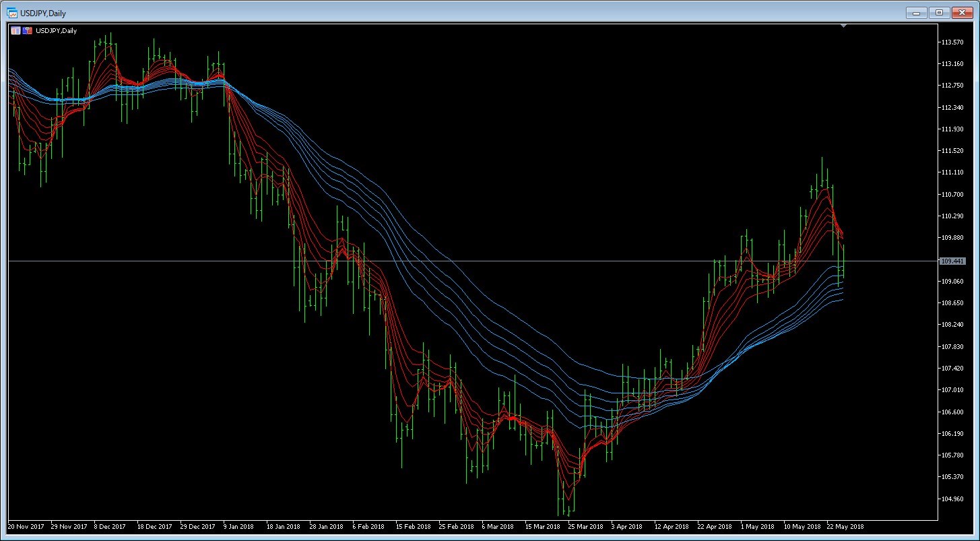This screenshot has width=980, height=541.
Task: Click the 110.700 price axis label
Action: pyautogui.click(x=954, y=194)
